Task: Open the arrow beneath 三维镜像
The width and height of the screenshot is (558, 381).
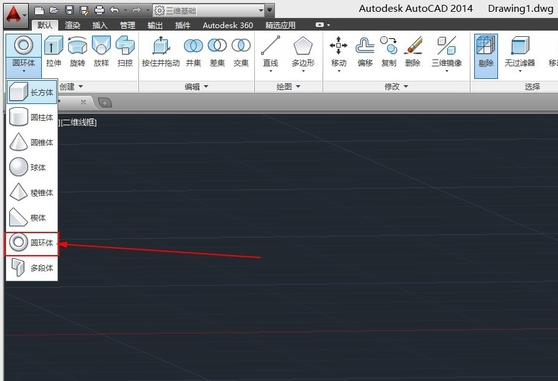Action: click(x=447, y=71)
